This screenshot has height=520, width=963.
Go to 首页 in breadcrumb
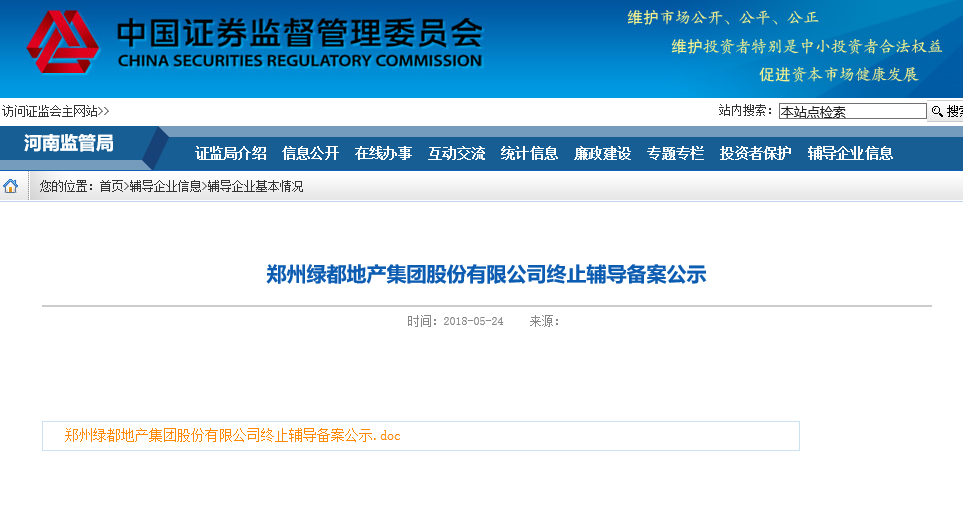pos(111,186)
